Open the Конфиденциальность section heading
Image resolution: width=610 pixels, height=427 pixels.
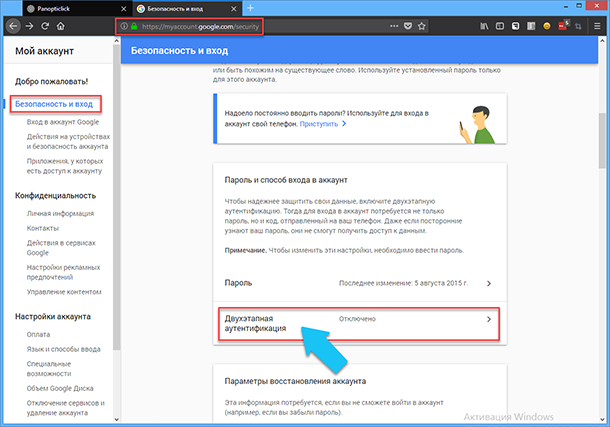click(55, 196)
